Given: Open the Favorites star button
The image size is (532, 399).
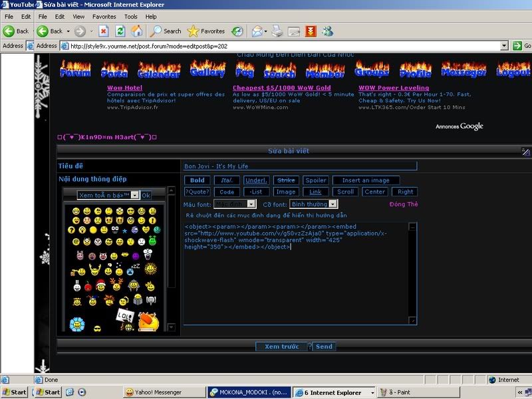Looking at the screenshot, I should (x=206, y=31).
